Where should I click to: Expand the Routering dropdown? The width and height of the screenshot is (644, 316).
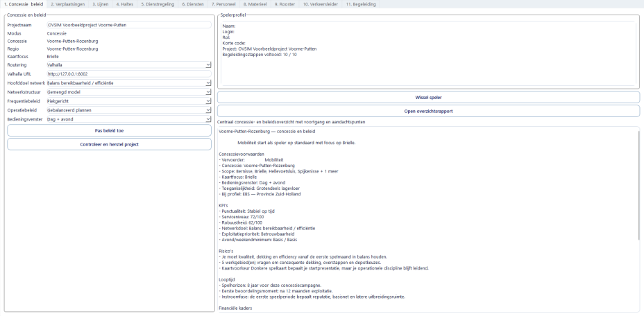point(128,64)
